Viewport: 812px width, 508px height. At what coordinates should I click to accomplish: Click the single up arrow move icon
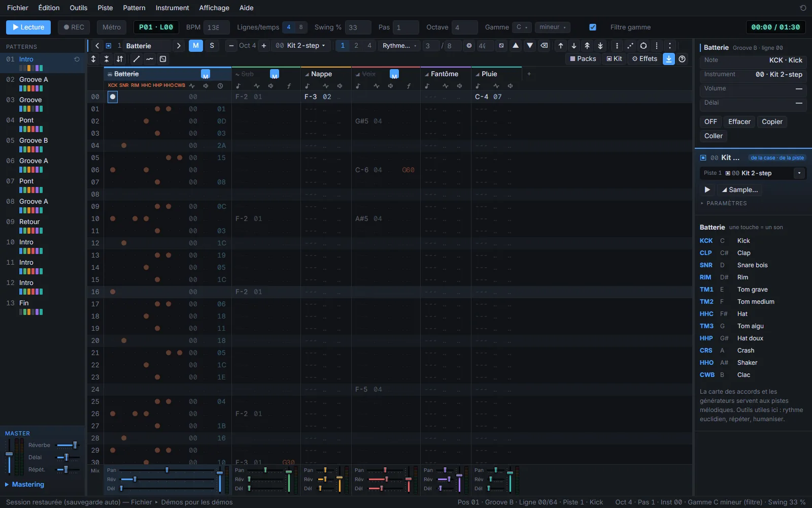click(x=561, y=46)
